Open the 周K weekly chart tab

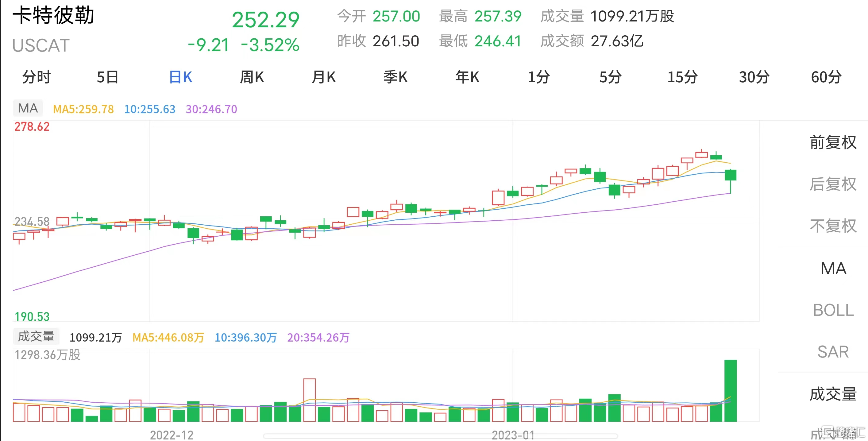(252, 77)
